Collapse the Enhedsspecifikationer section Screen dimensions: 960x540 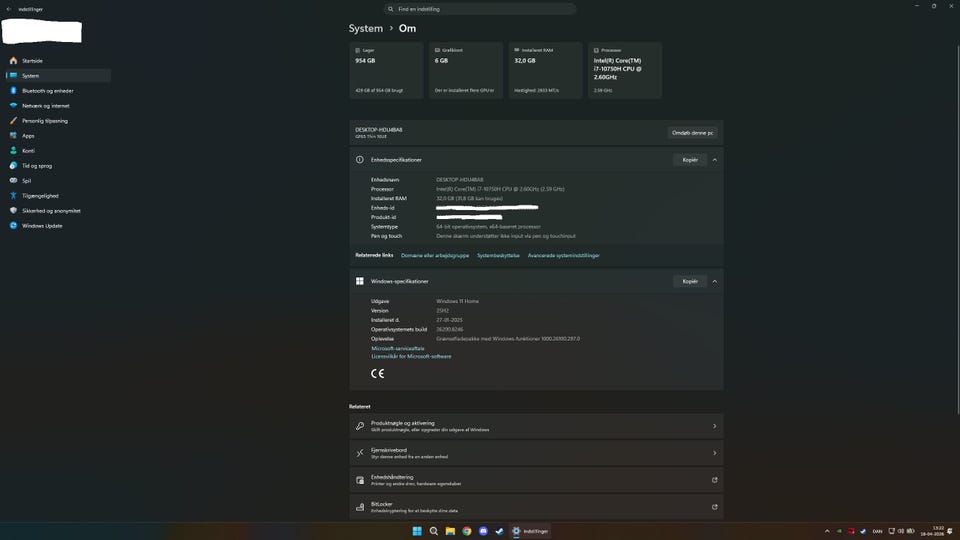point(714,160)
